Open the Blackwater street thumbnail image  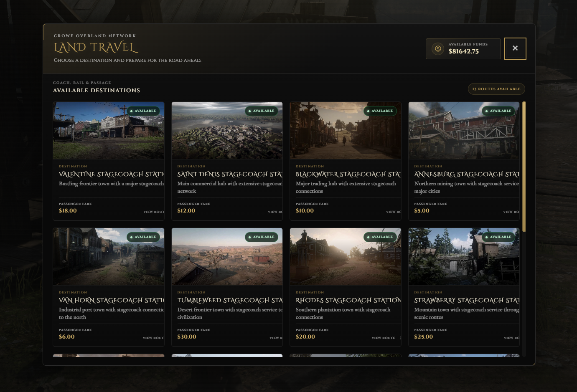tap(346, 130)
